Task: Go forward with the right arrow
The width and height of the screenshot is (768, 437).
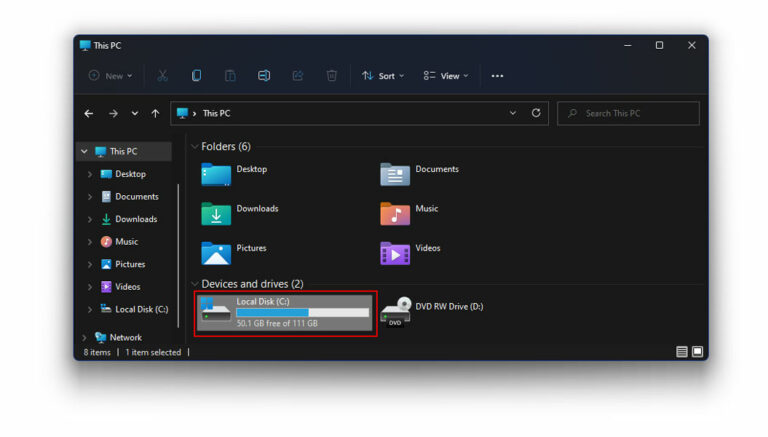Action: coord(113,114)
